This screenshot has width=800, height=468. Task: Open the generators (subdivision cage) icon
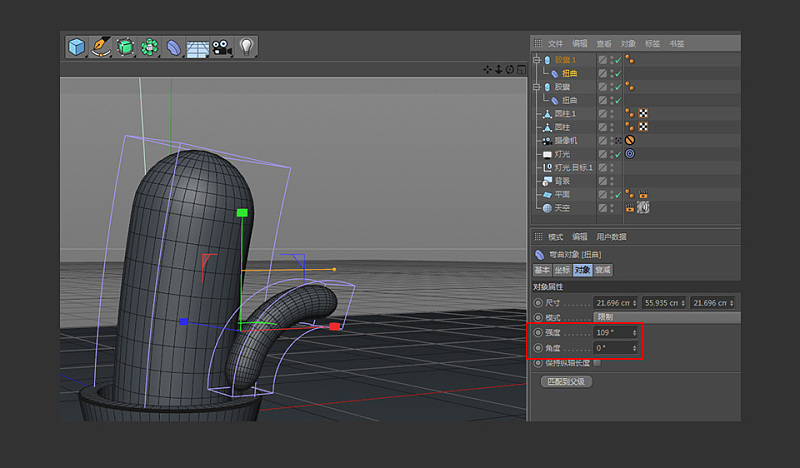point(126,47)
